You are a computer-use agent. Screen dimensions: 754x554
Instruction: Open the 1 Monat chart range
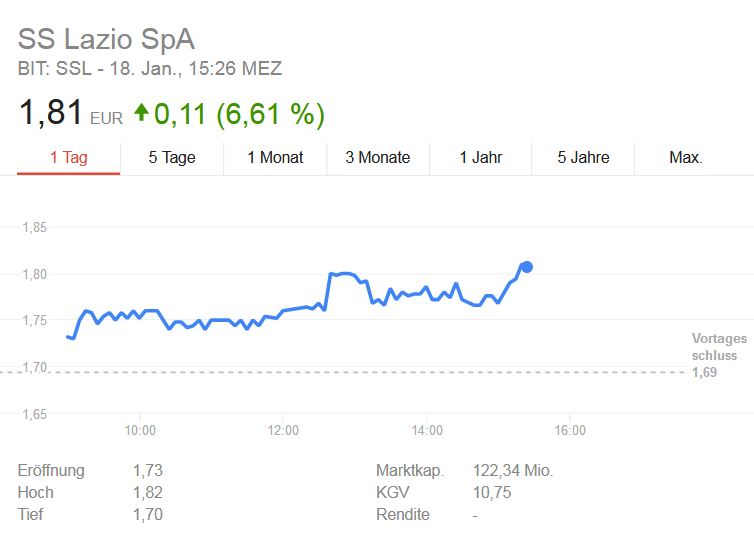click(x=275, y=157)
